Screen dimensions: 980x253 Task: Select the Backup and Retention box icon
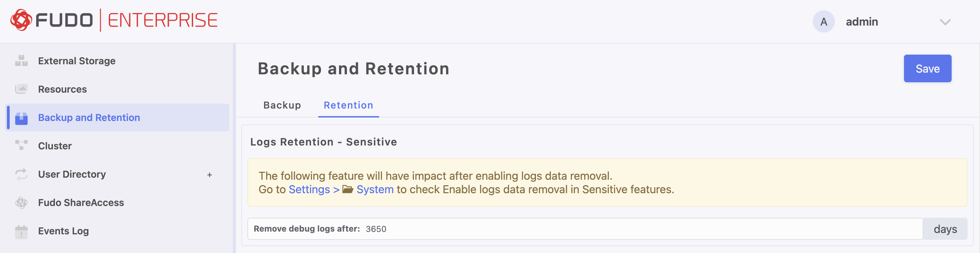pos(21,117)
